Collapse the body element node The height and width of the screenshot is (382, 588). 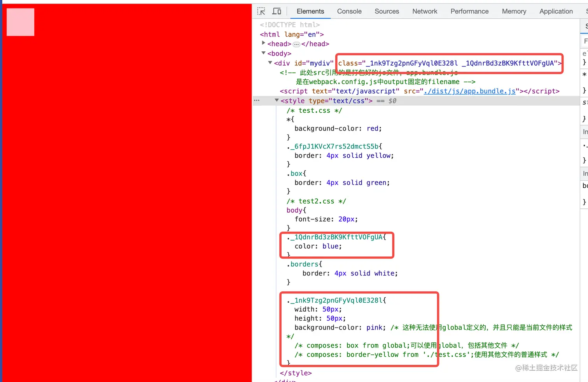tap(264, 53)
